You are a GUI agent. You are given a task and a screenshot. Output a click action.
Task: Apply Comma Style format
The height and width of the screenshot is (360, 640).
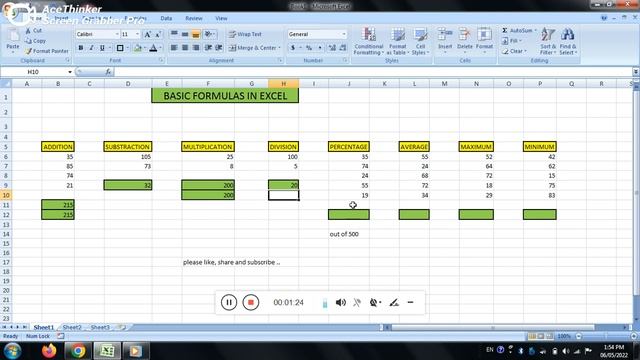pos(320,48)
